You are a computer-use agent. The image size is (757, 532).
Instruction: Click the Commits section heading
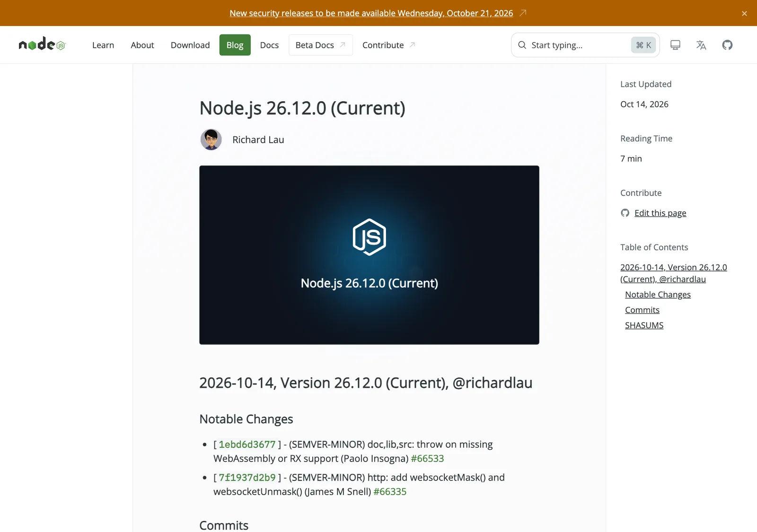(x=224, y=525)
